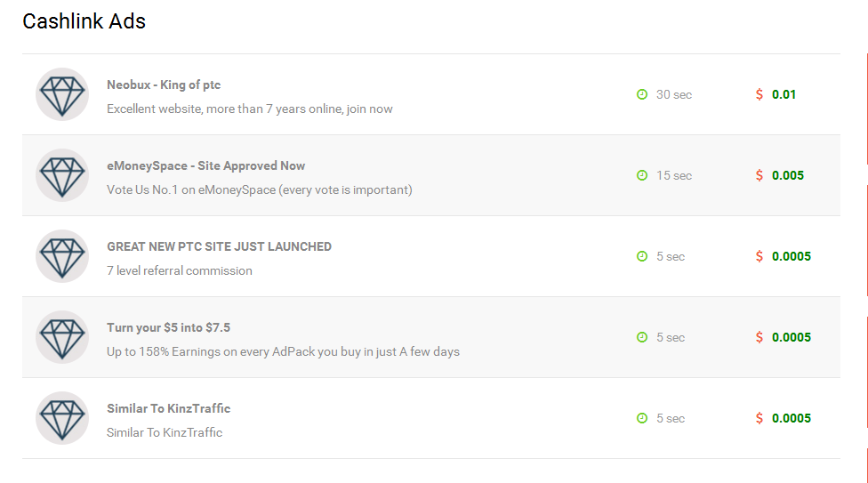868x483 pixels.
Task: Open the Neobux - King of ptc ad
Action: (x=164, y=85)
